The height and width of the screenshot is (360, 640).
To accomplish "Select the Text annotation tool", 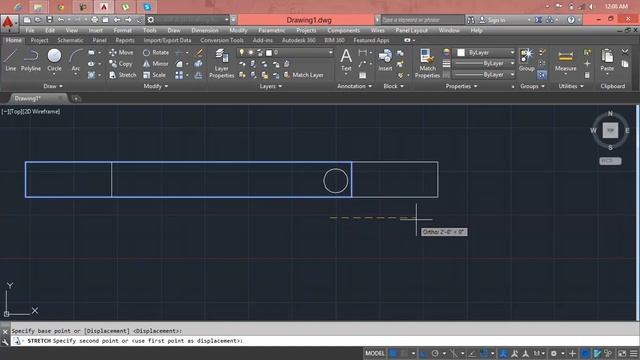I will pyautogui.click(x=346, y=60).
